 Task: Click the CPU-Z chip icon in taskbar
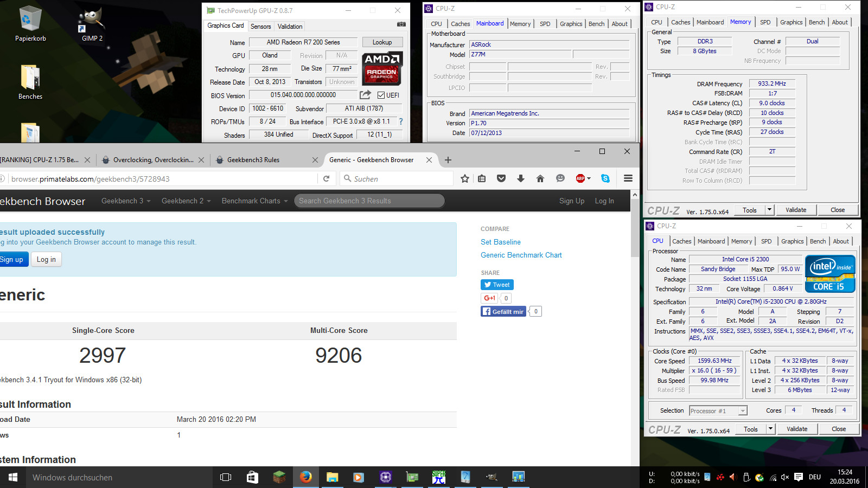pyautogui.click(x=386, y=477)
